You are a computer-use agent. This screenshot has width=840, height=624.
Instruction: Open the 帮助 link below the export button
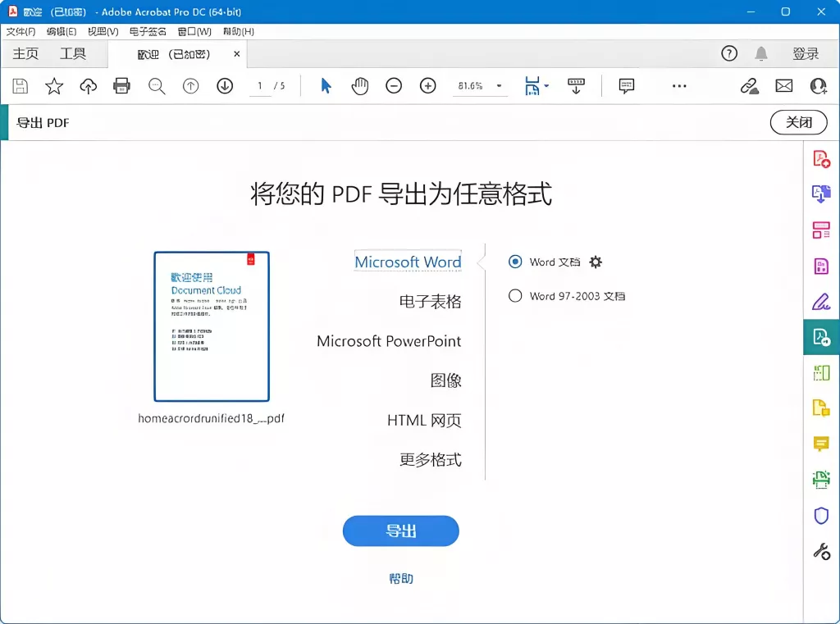click(401, 576)
